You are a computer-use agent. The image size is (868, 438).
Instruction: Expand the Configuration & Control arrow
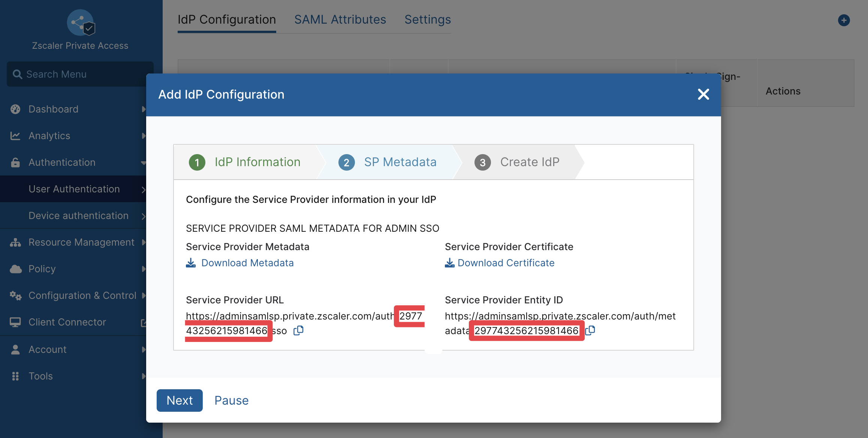[x=144, y=295]
